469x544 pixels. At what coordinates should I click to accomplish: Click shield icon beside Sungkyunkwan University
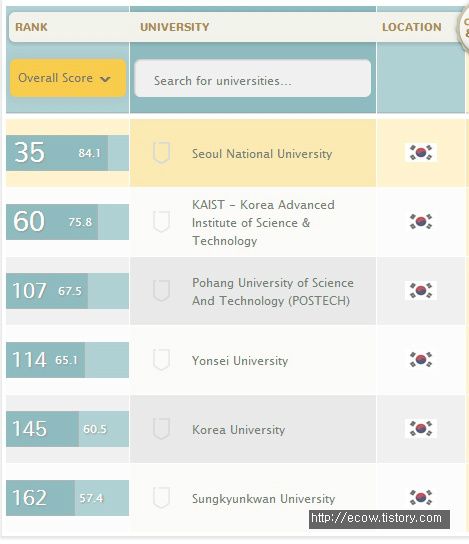pos(162,498)
